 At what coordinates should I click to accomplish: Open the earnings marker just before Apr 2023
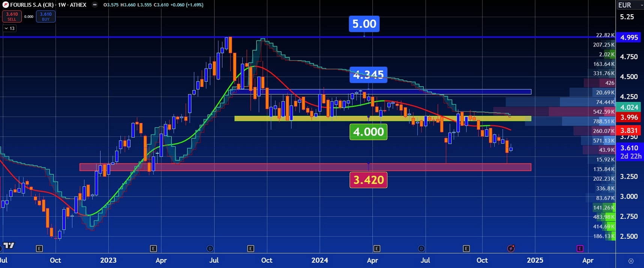(153, 249)
